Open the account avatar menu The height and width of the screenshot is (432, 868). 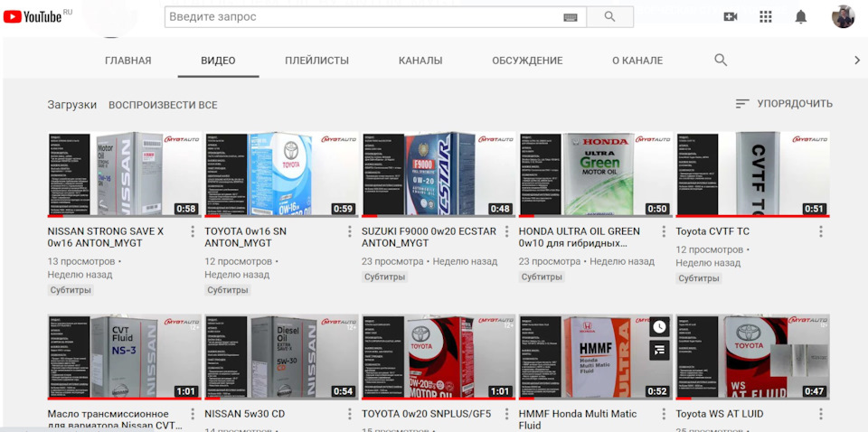[843, 16]
